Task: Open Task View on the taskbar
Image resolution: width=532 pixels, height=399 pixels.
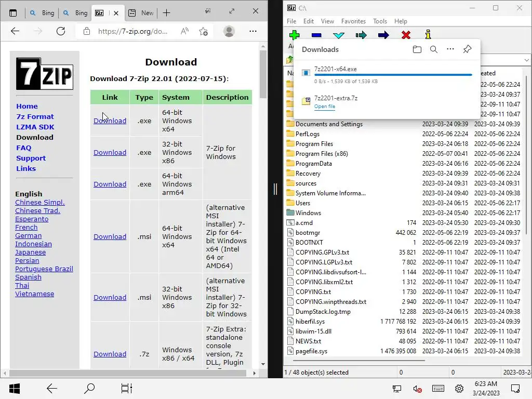Action: (127, 389)
